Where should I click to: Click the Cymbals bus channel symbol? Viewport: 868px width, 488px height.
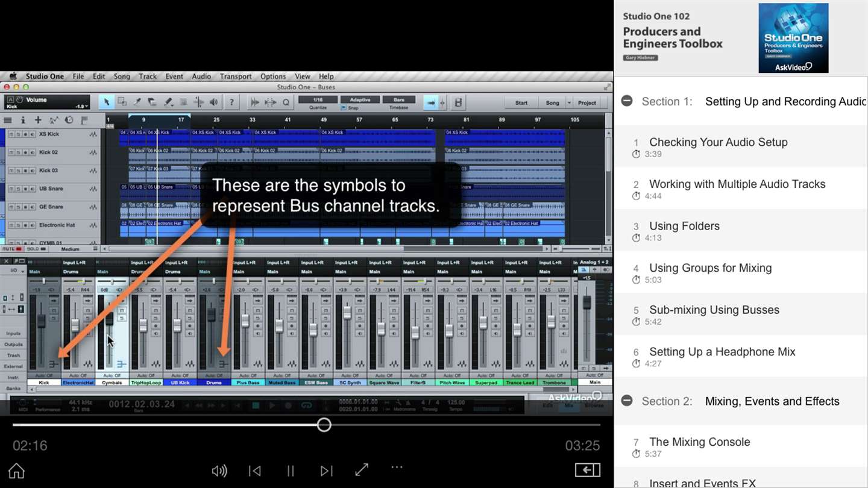[x=122, y=364]
